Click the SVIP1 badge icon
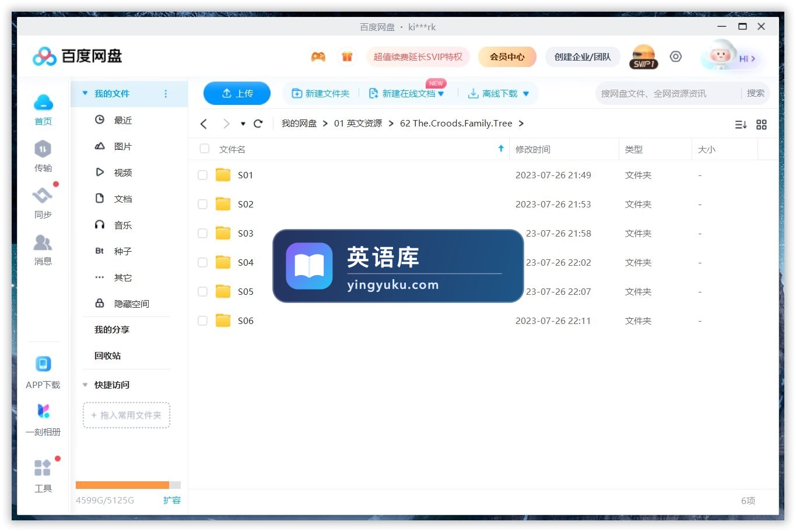The image size is (796, 532). (643, 57)
